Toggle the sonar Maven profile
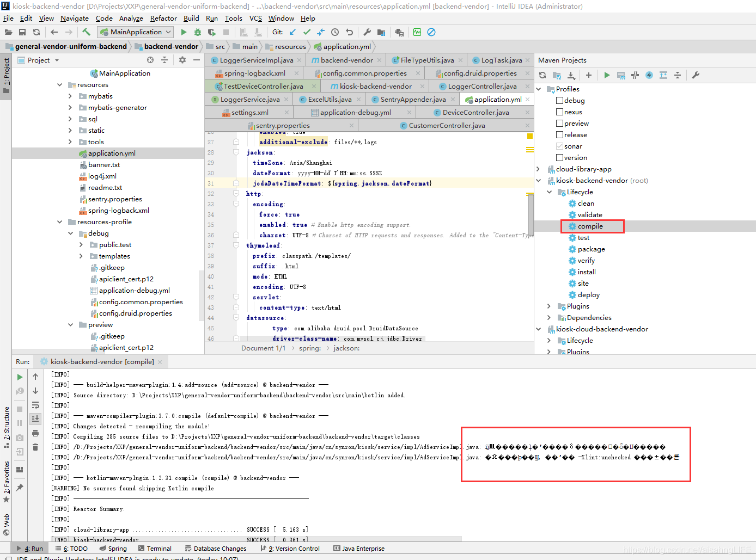Viewport: 756px width, 560px height. point(559,146)
